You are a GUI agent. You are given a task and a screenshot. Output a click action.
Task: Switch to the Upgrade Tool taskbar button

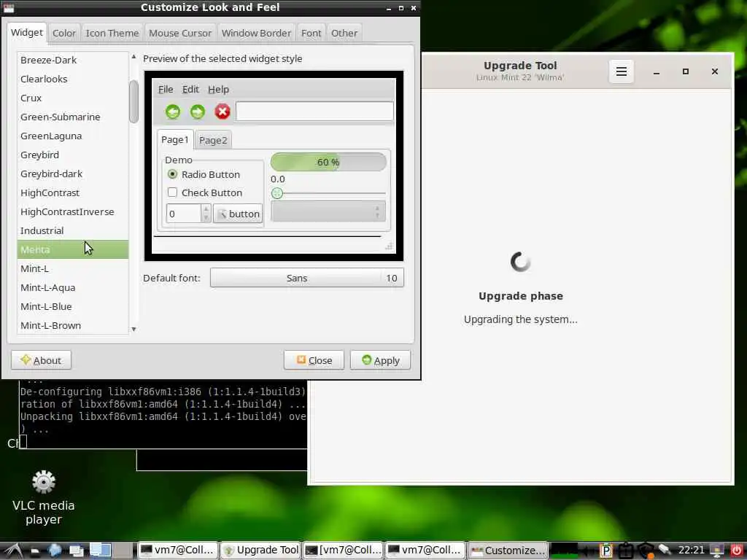click(261, 551)
